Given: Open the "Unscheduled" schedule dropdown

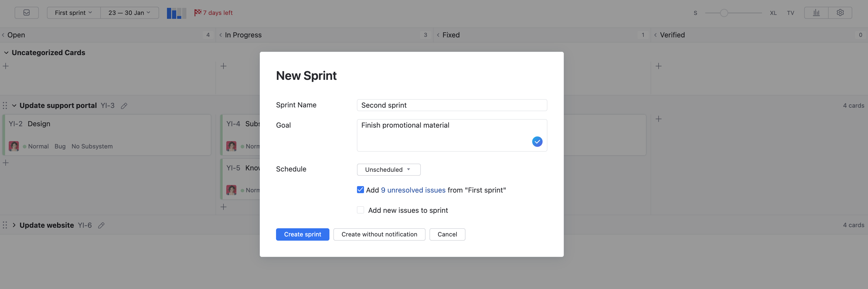Looking at the screenshot, I should (388, 170).
